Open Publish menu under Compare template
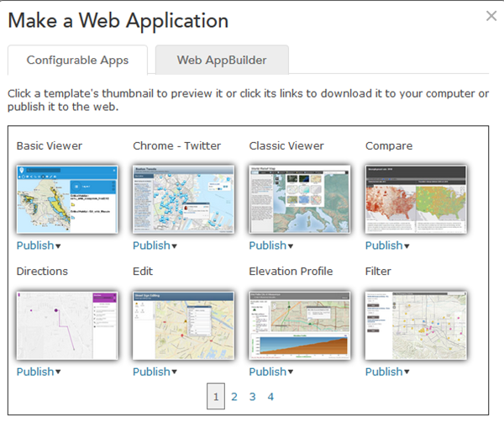Screen dimensions: 504x422 387,245
